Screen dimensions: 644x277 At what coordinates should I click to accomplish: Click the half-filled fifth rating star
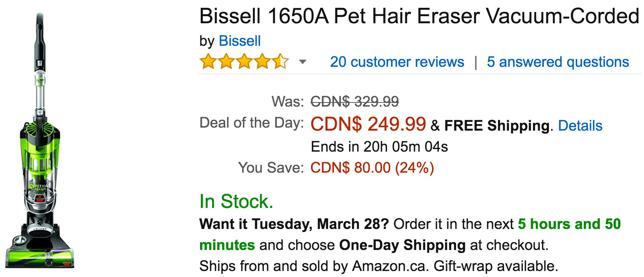[x=280, y=62]
